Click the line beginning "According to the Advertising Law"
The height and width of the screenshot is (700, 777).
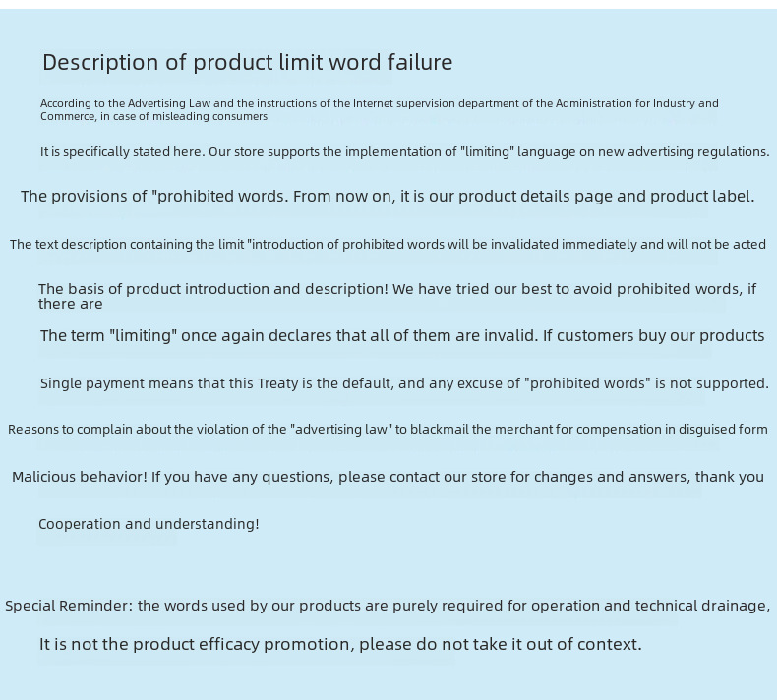(379, 103)
